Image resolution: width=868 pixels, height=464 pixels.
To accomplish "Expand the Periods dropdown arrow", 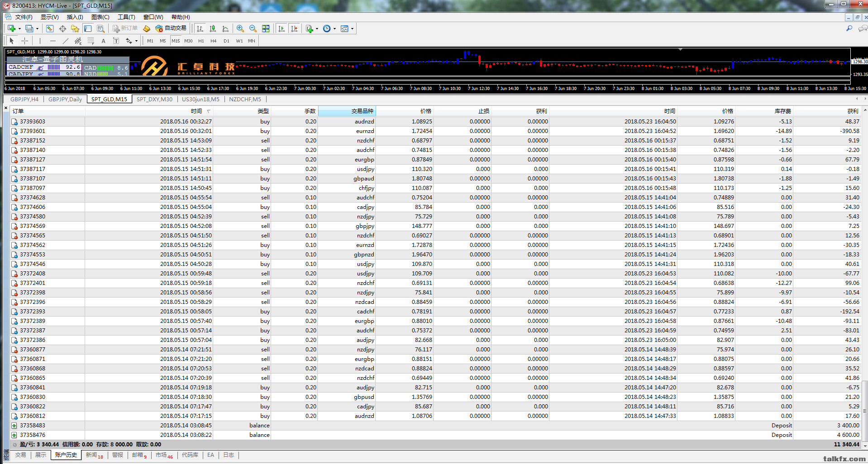I will pos(334,28).
